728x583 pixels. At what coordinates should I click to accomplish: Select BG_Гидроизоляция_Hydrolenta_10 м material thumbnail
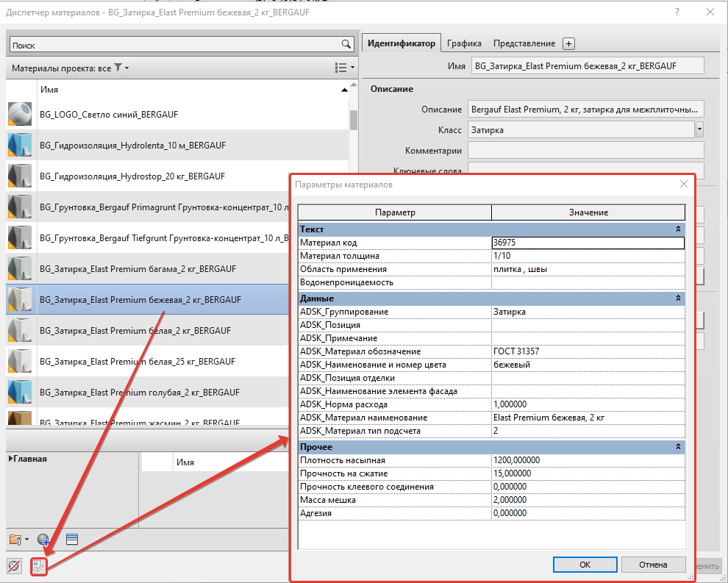coord(20,145)
